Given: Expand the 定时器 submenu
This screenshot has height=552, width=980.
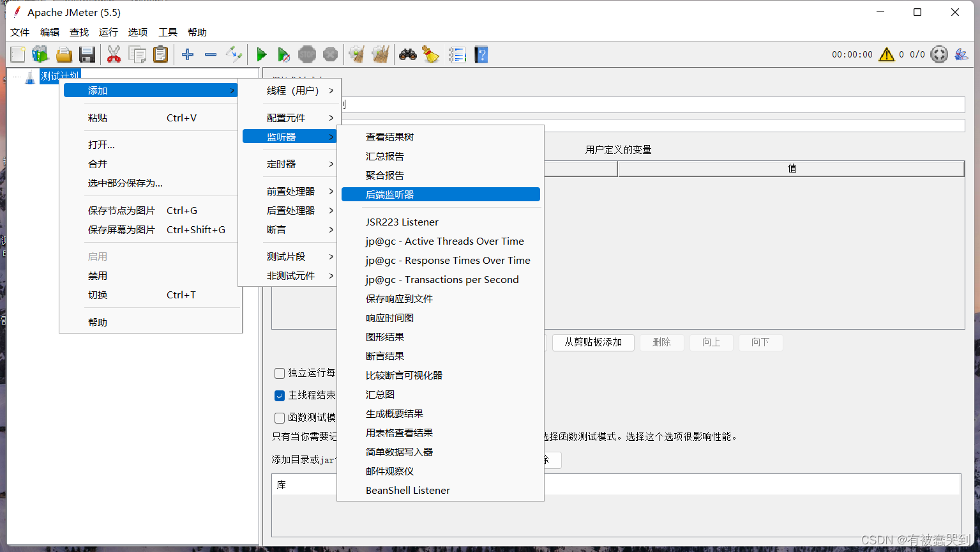Looking at the screenshot, I should [x=289, y=164].
